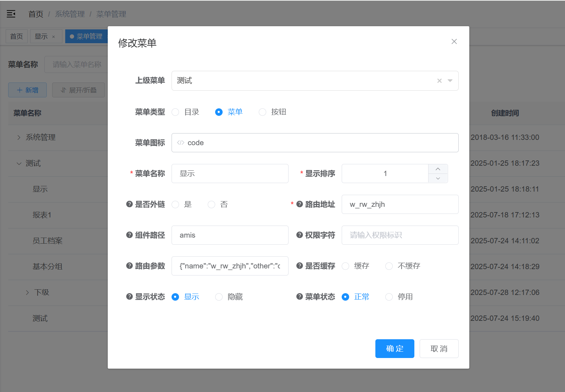The image size is (565, 392).
Task: Select the 按钮 menu type radio
Action: tap(262, 112)
